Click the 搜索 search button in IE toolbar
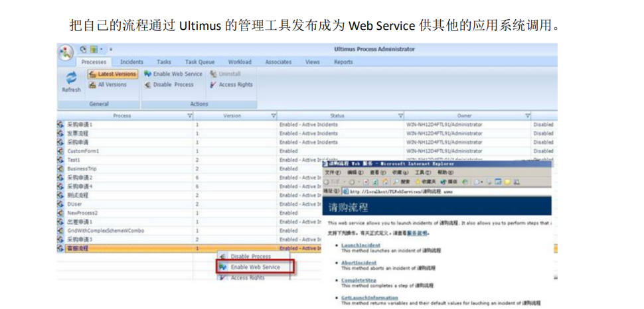 click(401, 182)
